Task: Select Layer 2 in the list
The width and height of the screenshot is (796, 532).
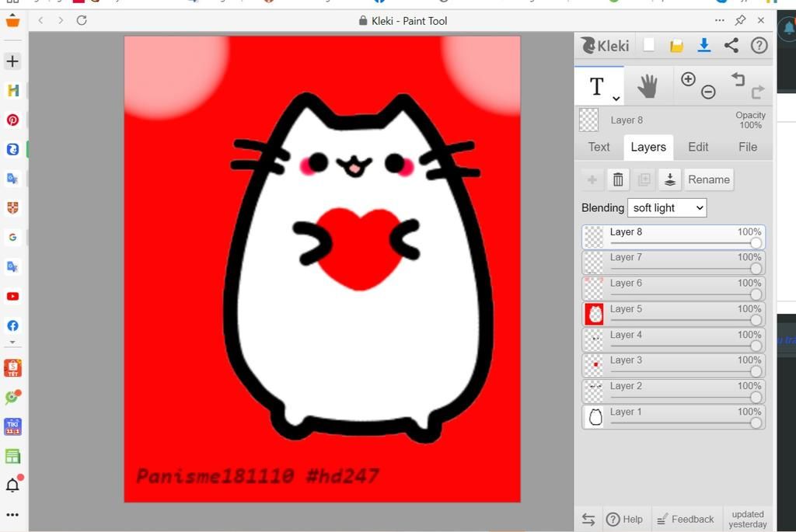Action: click(x=673, y=391)
